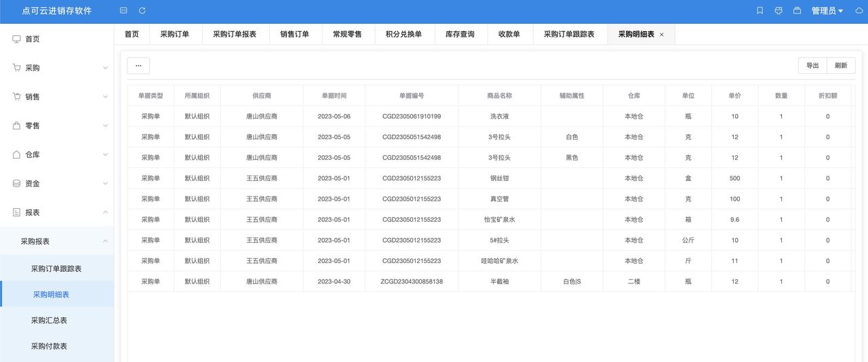Open 采购汇总表 in sidebar
This screenshot has width=868, height=362.
pos(57,320)
